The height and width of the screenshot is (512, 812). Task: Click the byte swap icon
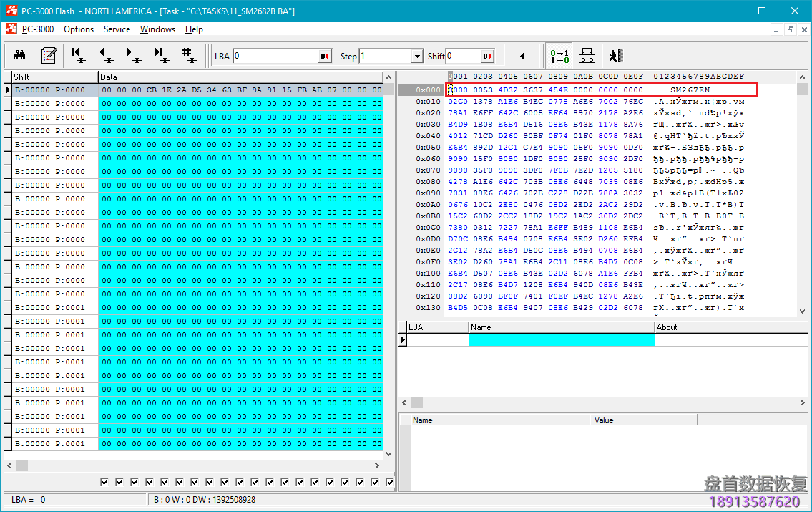pyautogui.click(x=587, y=56)
